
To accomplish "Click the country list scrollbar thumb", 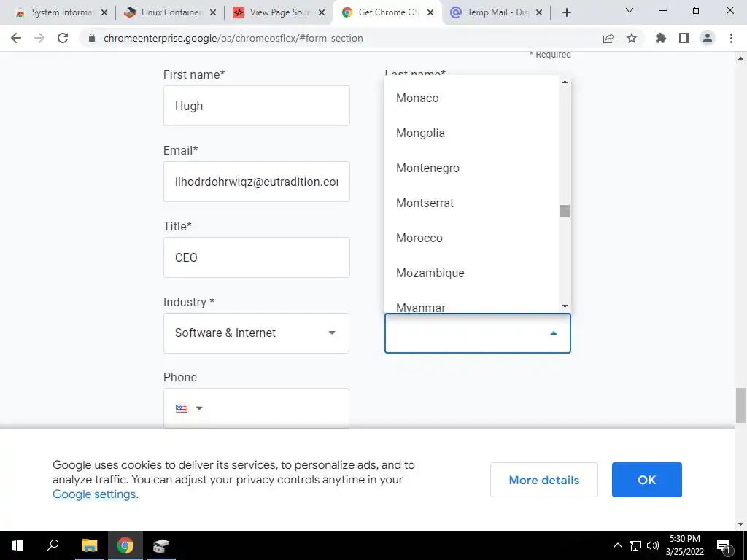I will (565, 211).
